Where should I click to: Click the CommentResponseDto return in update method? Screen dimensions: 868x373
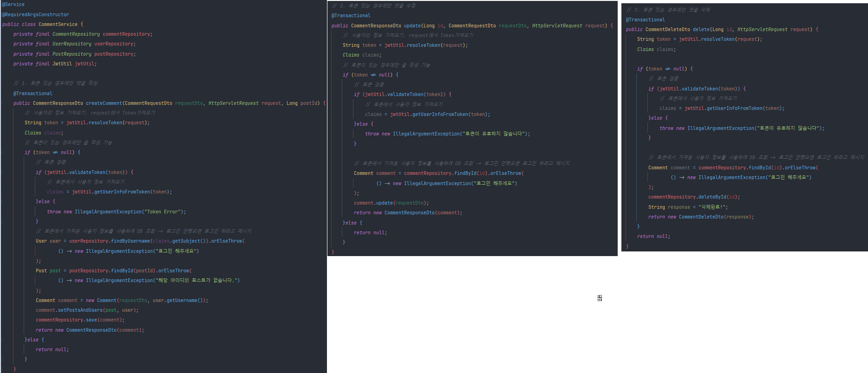pos(408,213)
